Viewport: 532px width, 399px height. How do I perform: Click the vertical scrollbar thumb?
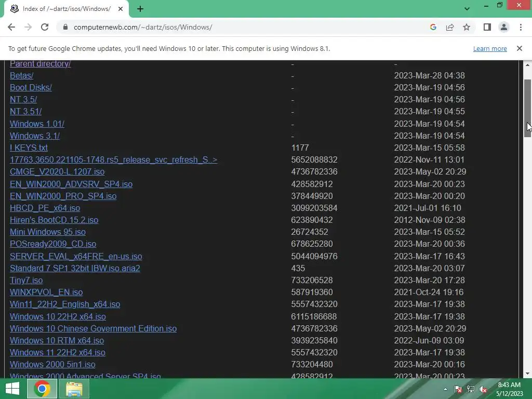tap(527, 108)
